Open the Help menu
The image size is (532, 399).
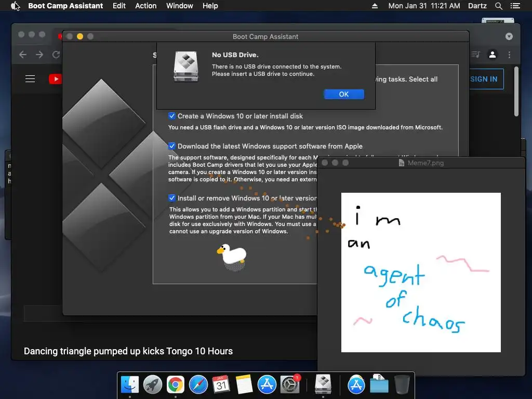point(210,6)
